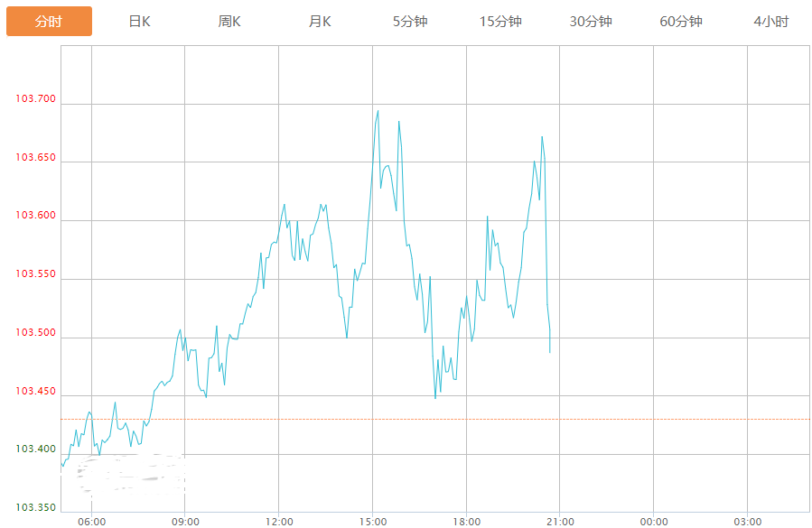
Task: Select the 分时 tab
Action: tap(49, 21)
